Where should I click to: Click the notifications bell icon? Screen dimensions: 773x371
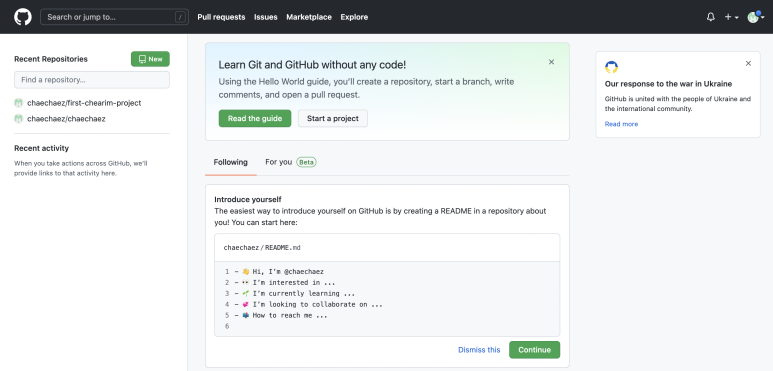click(710, 17)
